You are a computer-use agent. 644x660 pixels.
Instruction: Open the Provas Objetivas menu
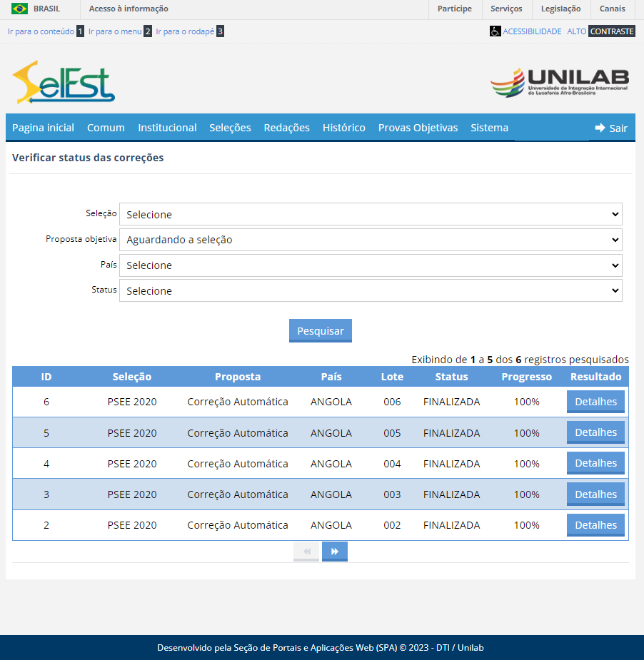click(418, 128)
